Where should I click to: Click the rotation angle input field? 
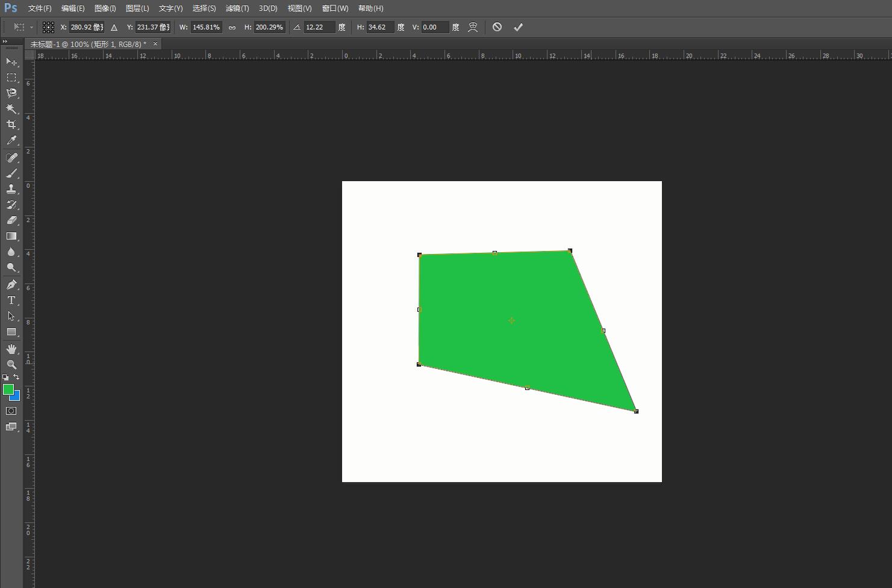point(319,27)
